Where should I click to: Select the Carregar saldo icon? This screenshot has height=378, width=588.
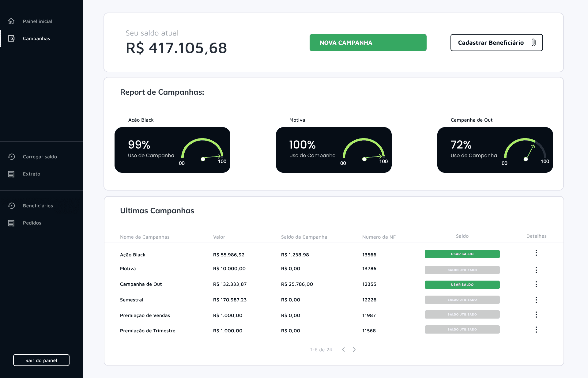(11, 157)
